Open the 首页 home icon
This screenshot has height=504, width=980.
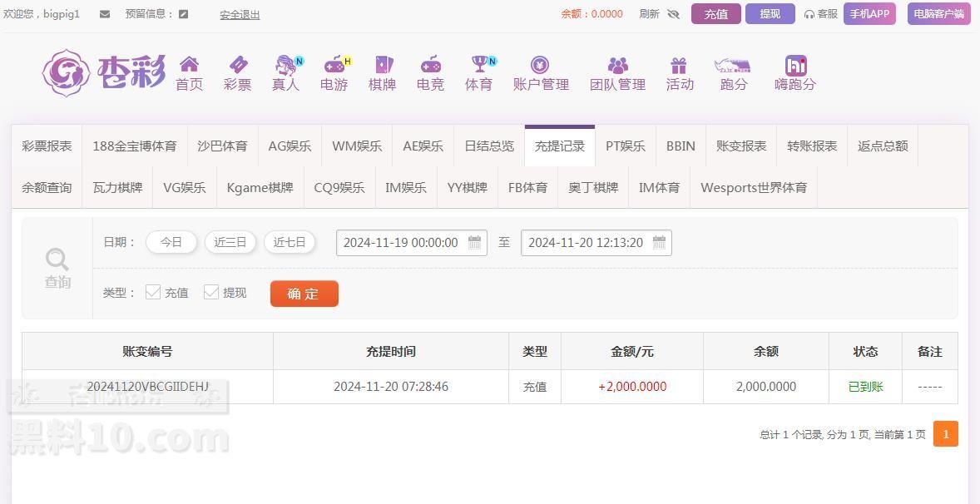[x=189, y=65]
